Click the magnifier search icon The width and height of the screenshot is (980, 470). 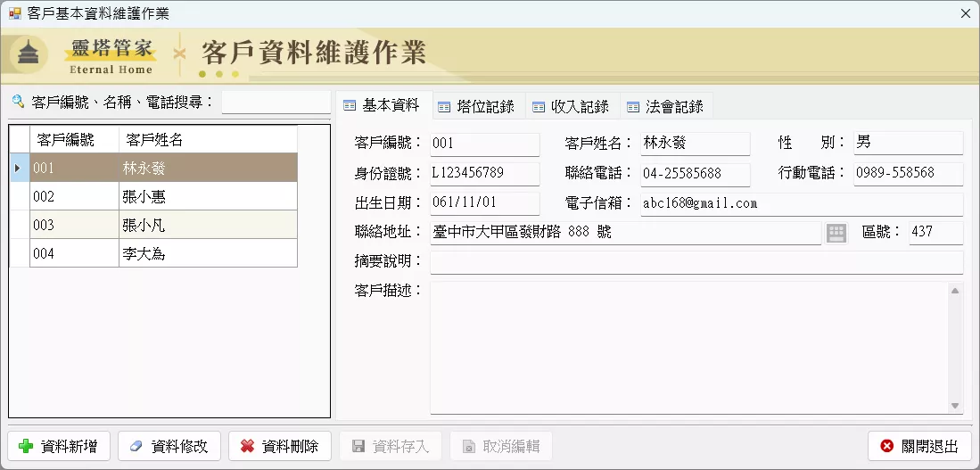(x=18, y=102)
